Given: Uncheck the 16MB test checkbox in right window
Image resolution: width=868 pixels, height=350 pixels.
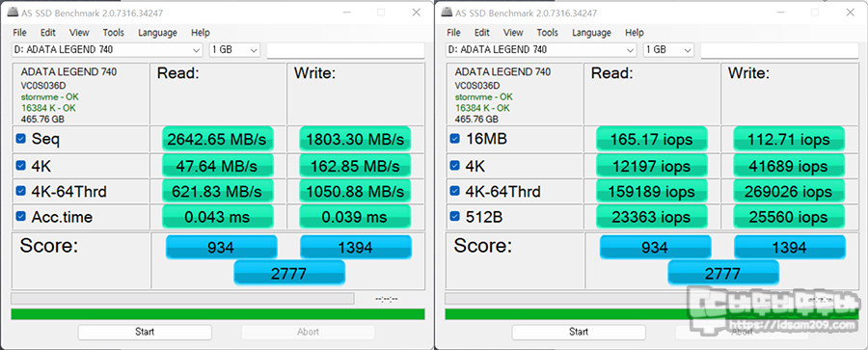Looking at the screenshot, I should pyautogui.click(x=454, y=139).
